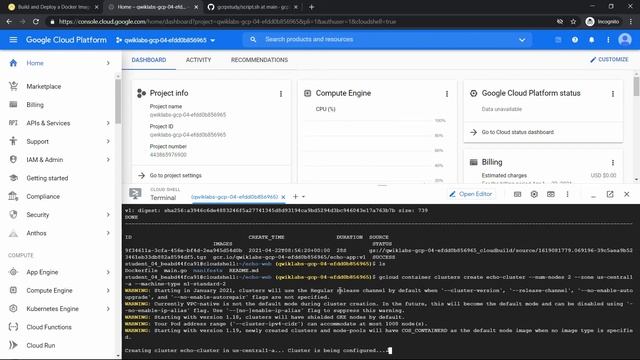Open Anthos in the sidebar
This screenshot has height=360, width=640.
[36, 233]
